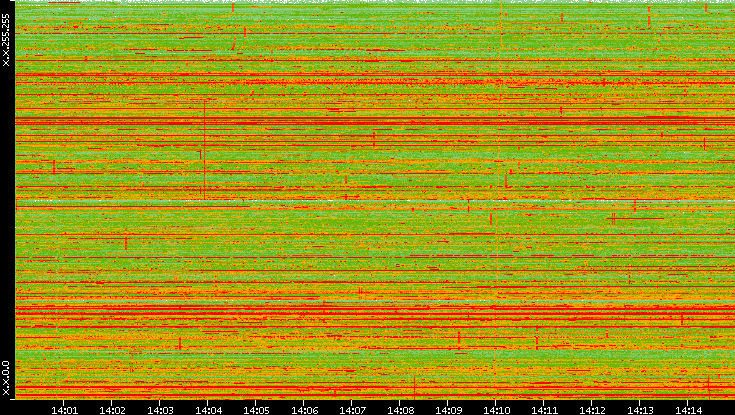This screenshot has height=415, width=735.
Task: Click the x.x.0.0 address axis label
Action: (6, 378)
